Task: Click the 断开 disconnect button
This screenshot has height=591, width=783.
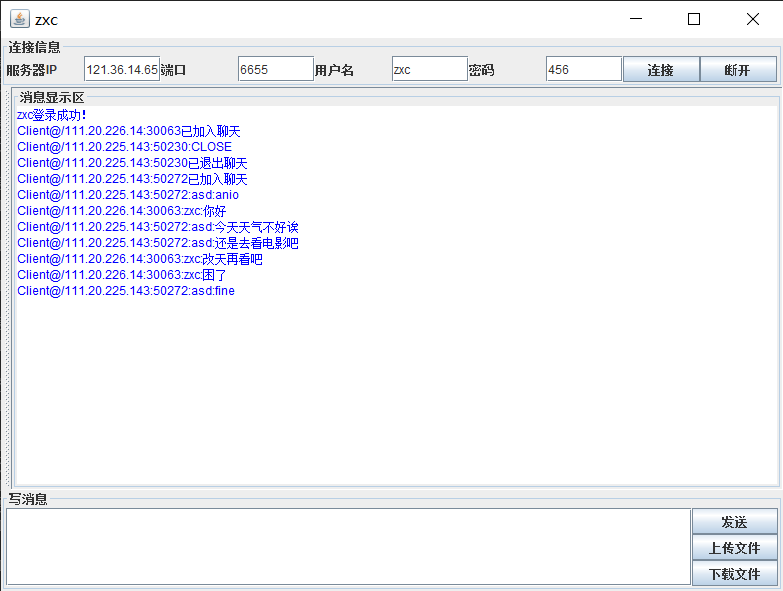Action: (x=738, y=69)
